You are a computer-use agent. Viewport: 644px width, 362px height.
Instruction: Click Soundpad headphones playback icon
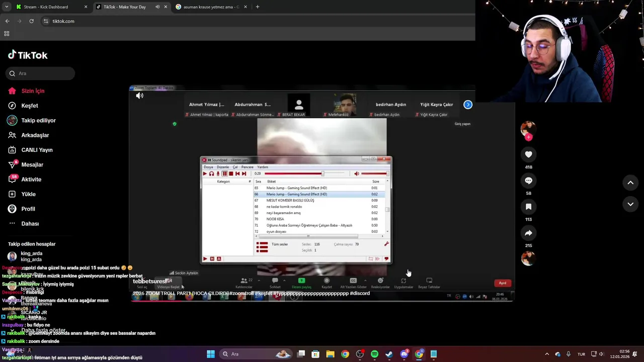point(211,173)
